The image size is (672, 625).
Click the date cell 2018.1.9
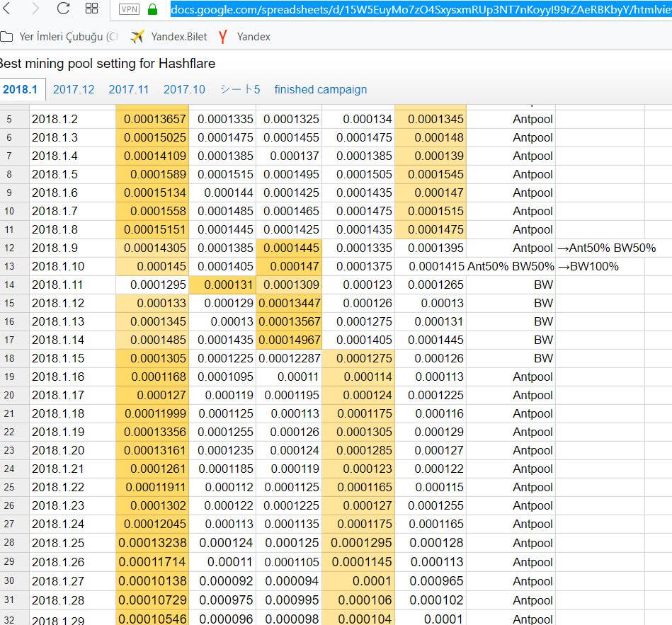(x=72, y=248)
